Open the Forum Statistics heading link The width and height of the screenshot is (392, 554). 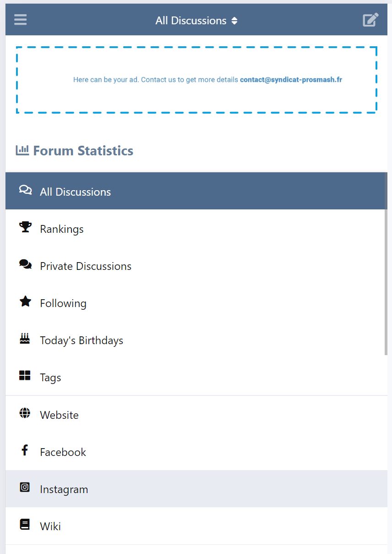click(83, 151)
